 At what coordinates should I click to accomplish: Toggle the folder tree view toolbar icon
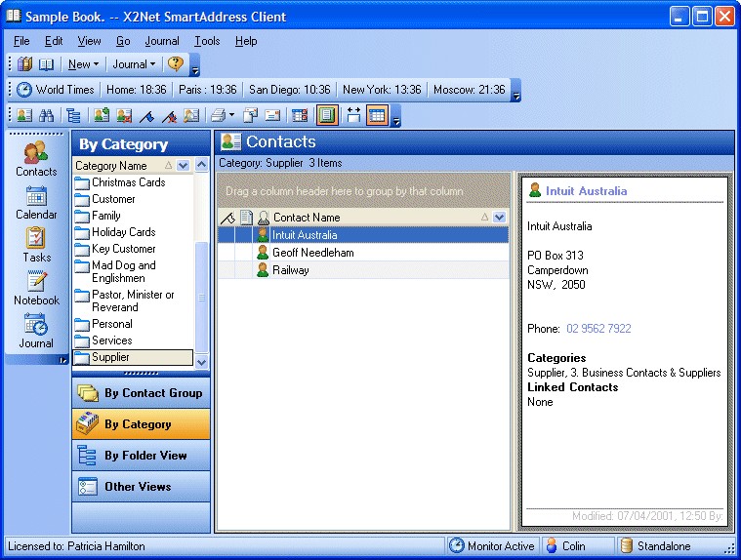[x=73, y=116]
